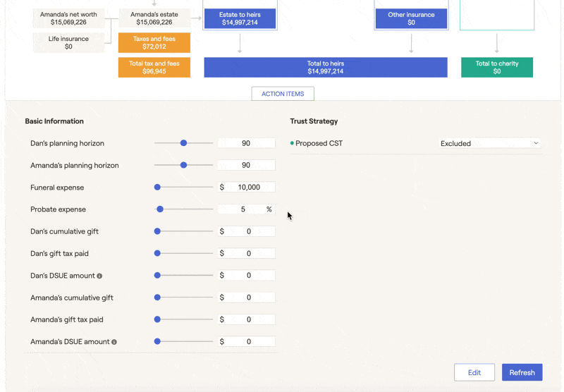564x392 pixels.
Task: Click the Probate expense percent field
Action: [x=247, y=209]
